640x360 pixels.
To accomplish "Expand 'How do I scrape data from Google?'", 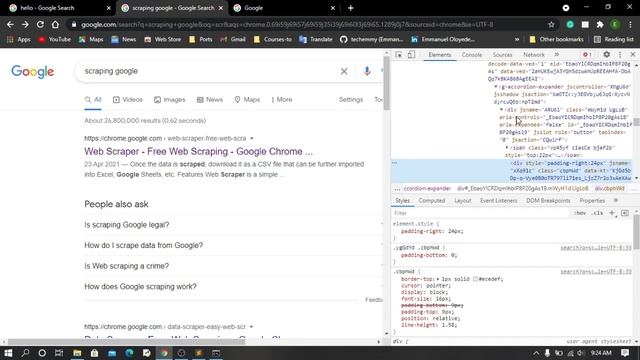I will tap(233, 245).
